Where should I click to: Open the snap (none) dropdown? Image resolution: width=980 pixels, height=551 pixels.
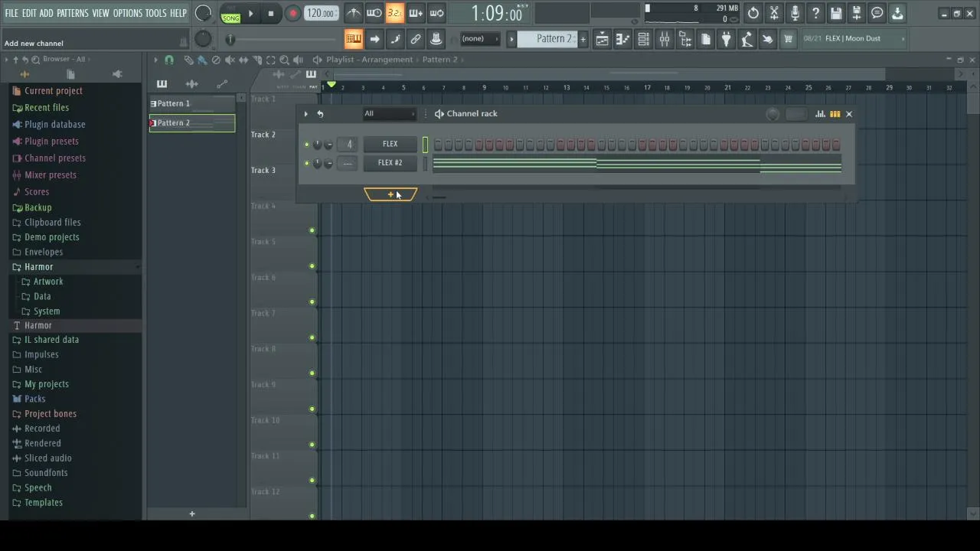(479, 39)
